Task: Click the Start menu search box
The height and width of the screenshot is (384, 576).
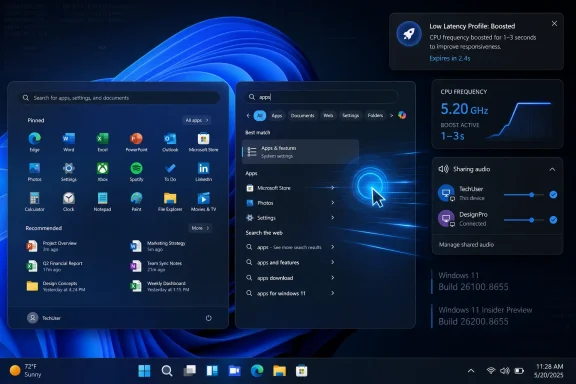Action: [x=119, y=98]
